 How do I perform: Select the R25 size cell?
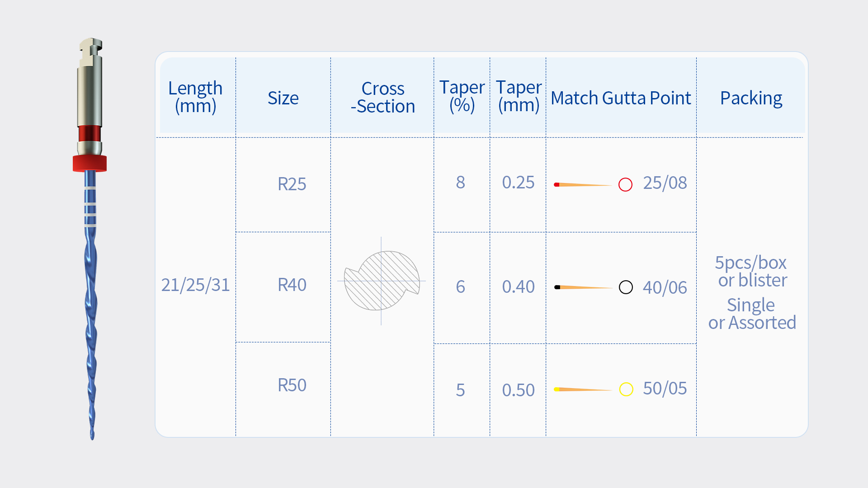tap(292, 184)
